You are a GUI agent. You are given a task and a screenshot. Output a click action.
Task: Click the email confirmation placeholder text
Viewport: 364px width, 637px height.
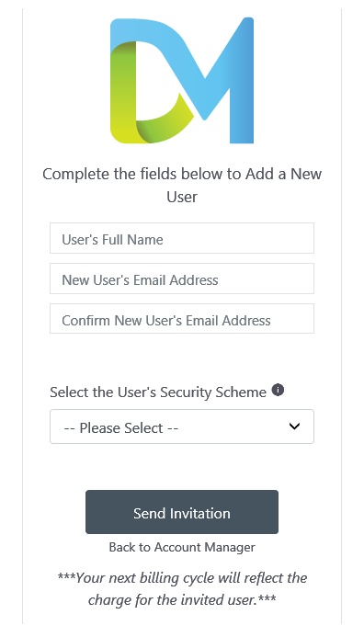pyautogui.click(x=166, y=321)
